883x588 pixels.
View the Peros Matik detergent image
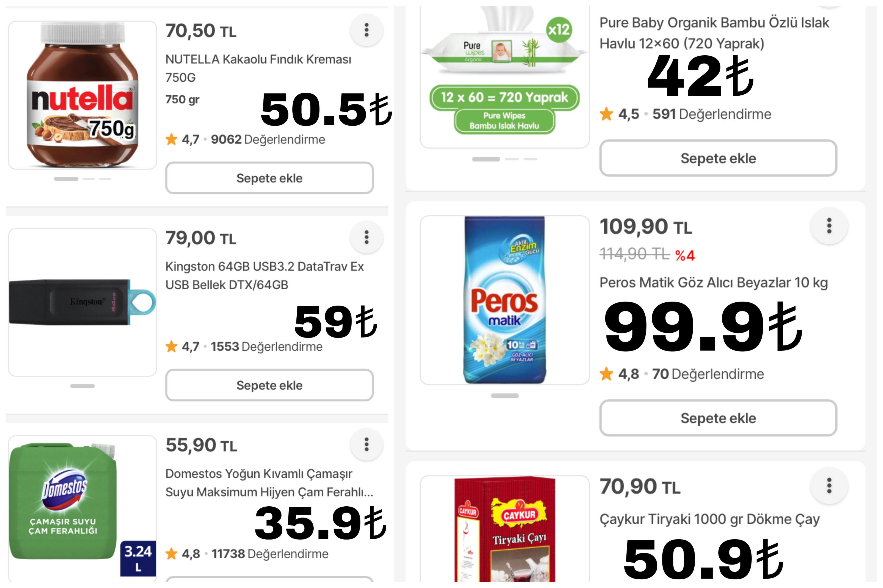tap(504, 300)
